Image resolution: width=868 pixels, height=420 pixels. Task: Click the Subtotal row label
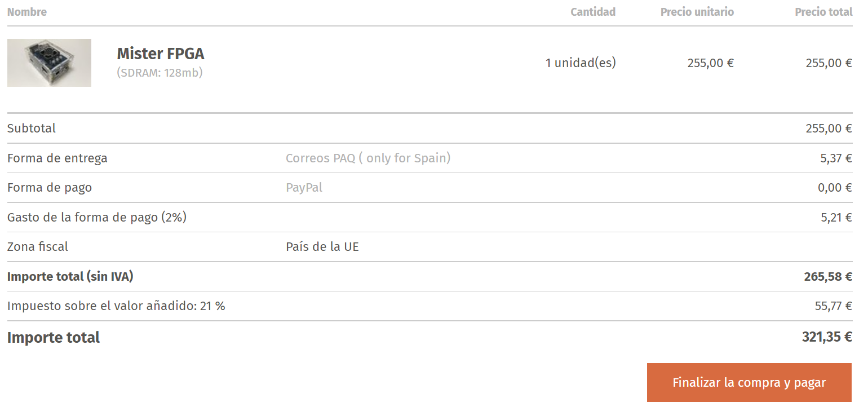coord(32,128)
